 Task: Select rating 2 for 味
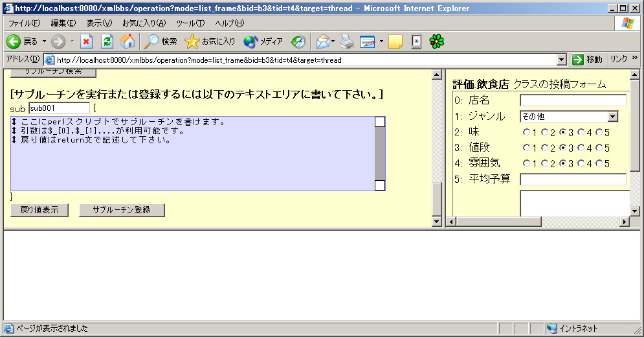[544, 132]
